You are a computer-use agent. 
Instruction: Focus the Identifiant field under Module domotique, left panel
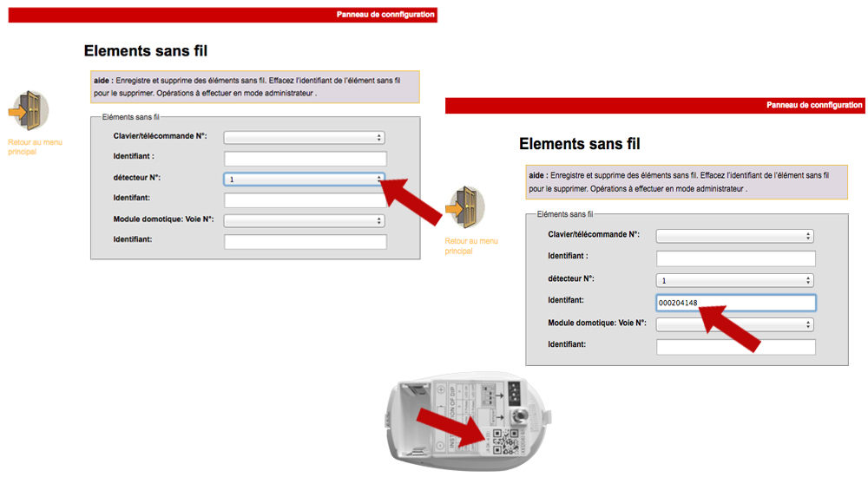click(305, 242)
